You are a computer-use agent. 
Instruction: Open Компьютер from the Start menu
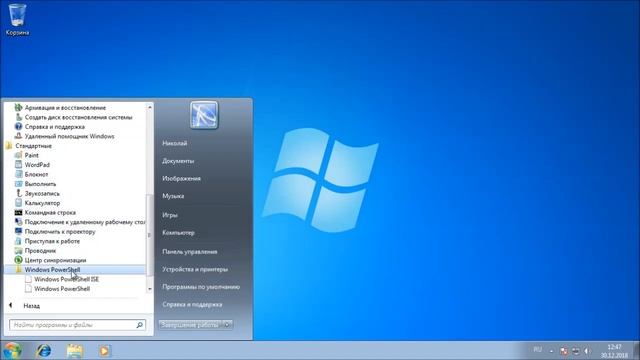coord(178,233)
